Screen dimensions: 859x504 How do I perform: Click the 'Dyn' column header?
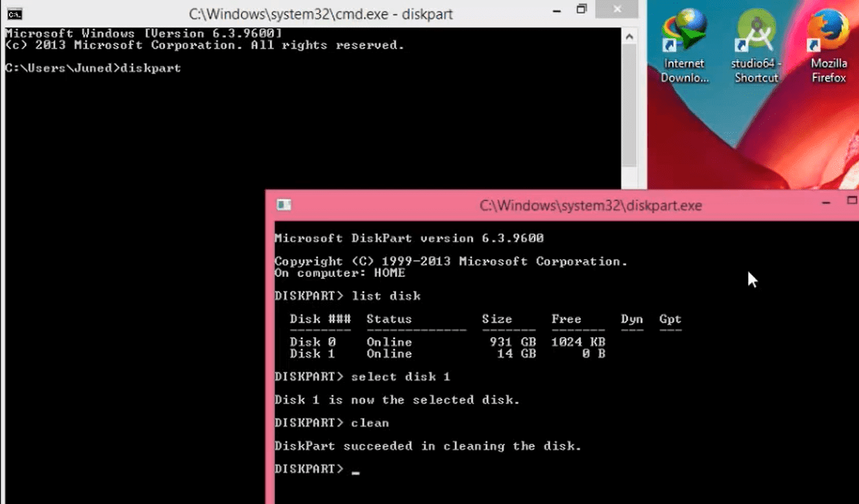[632, 319]
